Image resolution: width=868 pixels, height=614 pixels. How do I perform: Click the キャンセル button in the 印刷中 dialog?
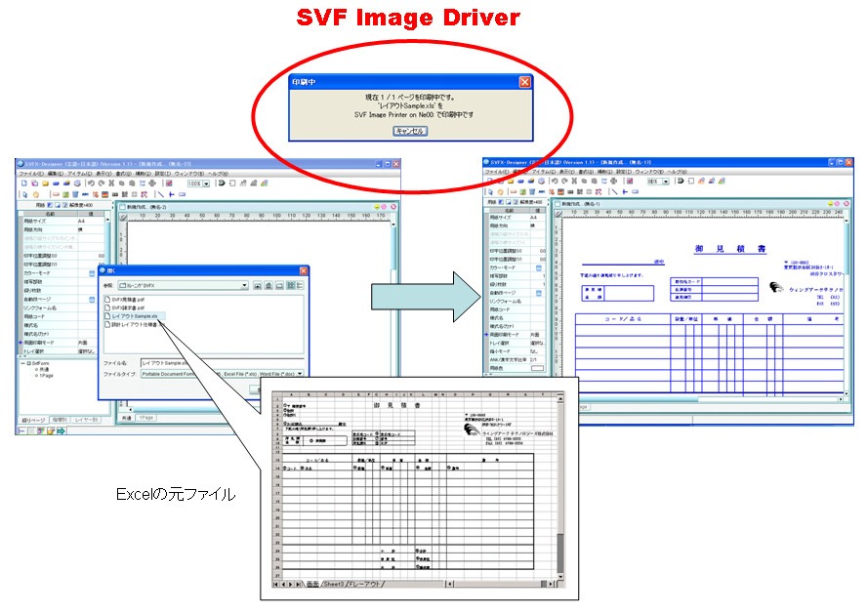(410, 131)
